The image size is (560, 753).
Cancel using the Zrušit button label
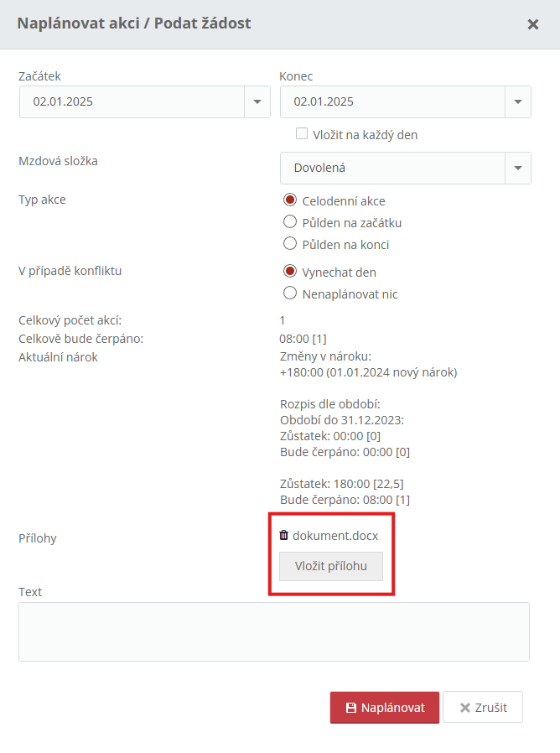click(x=491, y=708)
